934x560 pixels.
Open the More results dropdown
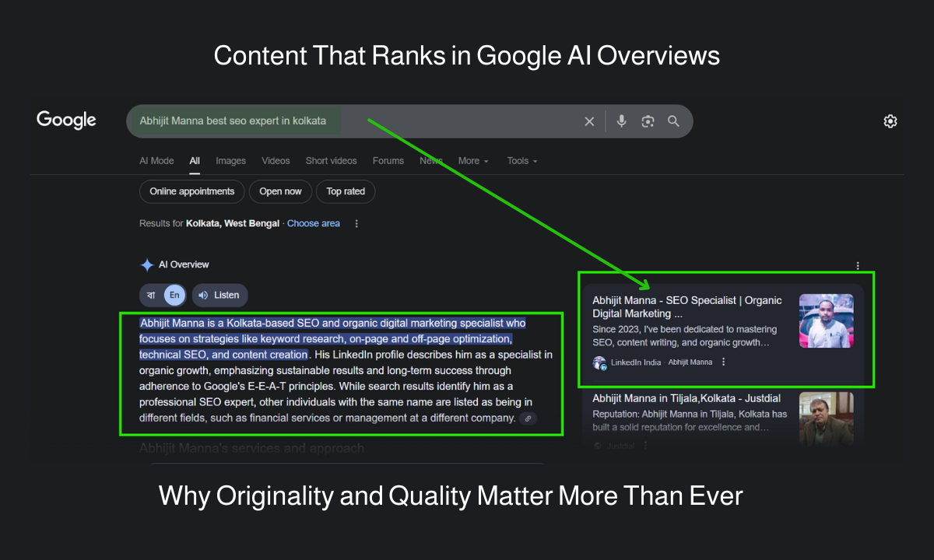coord(472,161)
